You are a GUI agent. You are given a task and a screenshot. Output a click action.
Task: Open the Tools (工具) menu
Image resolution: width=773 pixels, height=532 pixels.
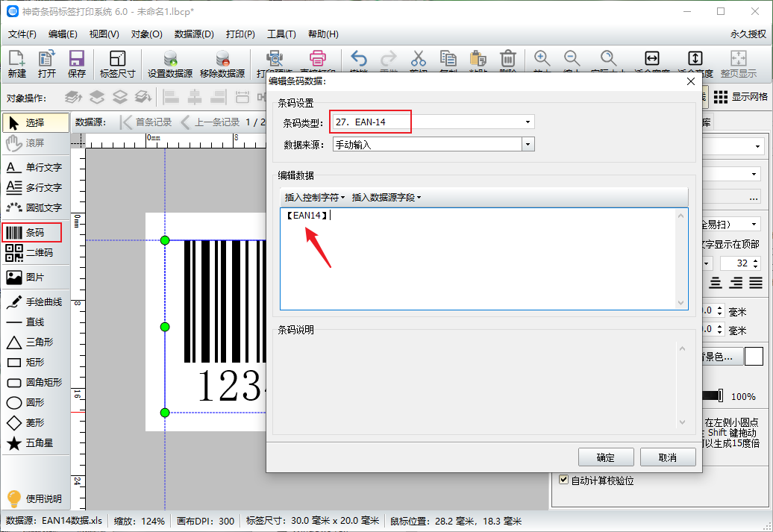pos(281,34)
